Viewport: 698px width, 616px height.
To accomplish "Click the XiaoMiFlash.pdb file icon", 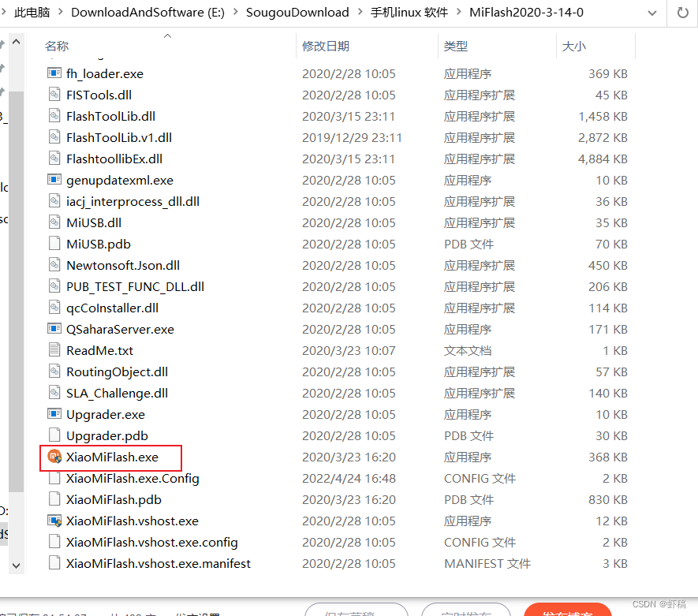I will [54, 499].
